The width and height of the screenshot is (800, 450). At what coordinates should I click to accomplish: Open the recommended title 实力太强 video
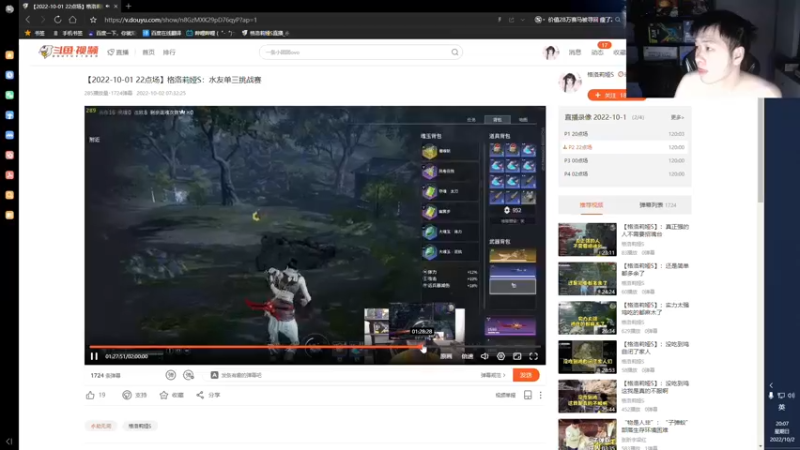click(x=655, y=308)
